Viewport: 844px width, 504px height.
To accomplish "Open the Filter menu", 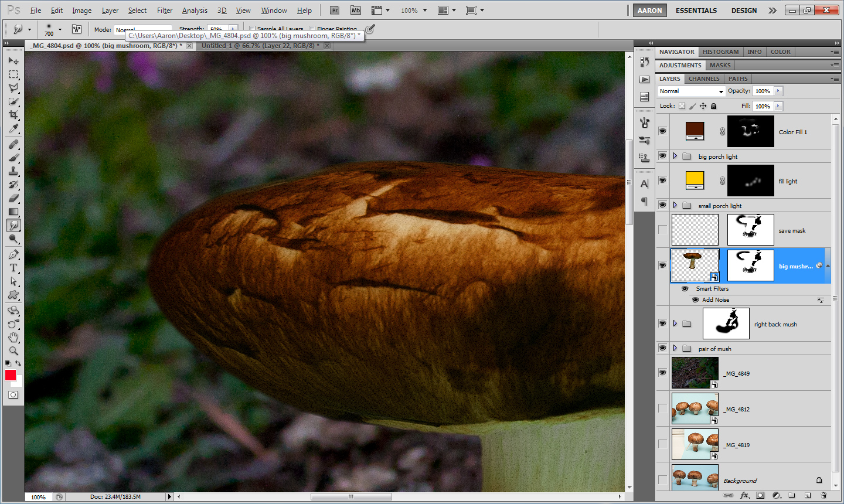I will [164, 11].
